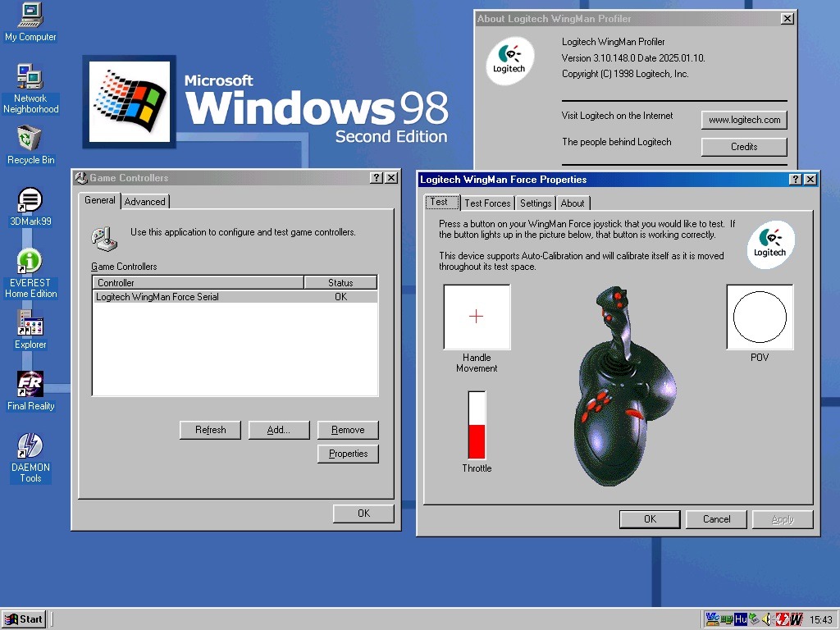Switch to the Advanced tab in Game Controllers

[144, 202]
